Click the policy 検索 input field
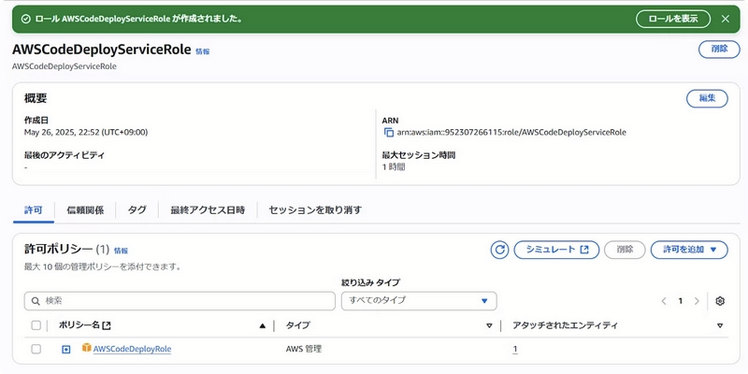 click(x=180, y=301)
